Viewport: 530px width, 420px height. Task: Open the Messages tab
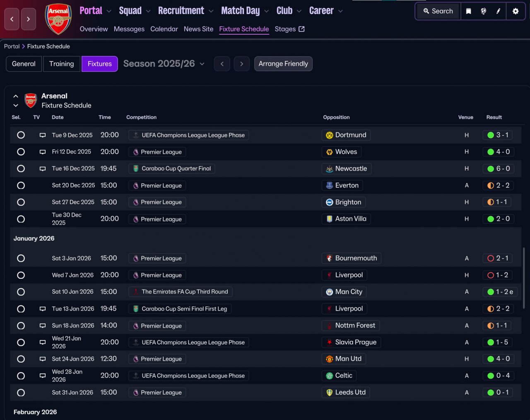click(x=129, y=29)
